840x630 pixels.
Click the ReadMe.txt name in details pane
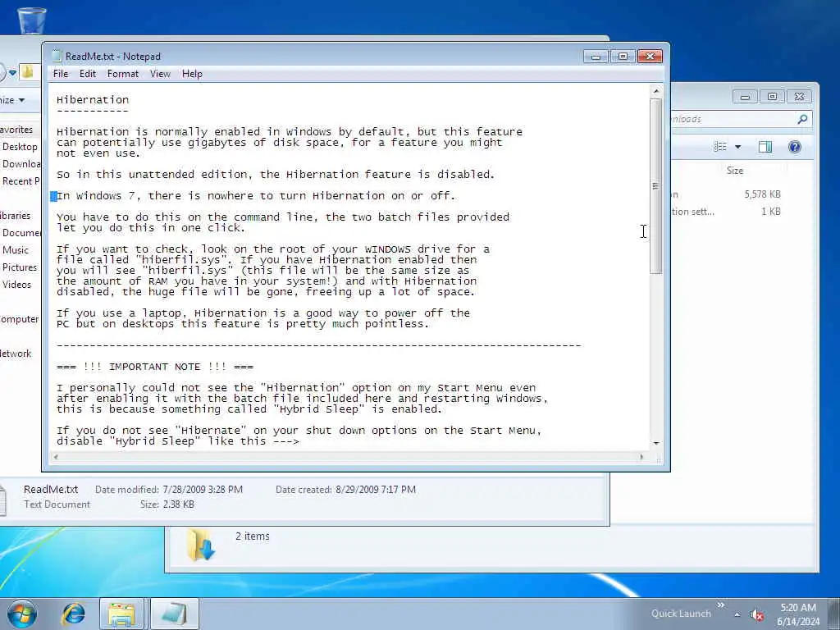point(51,489)
